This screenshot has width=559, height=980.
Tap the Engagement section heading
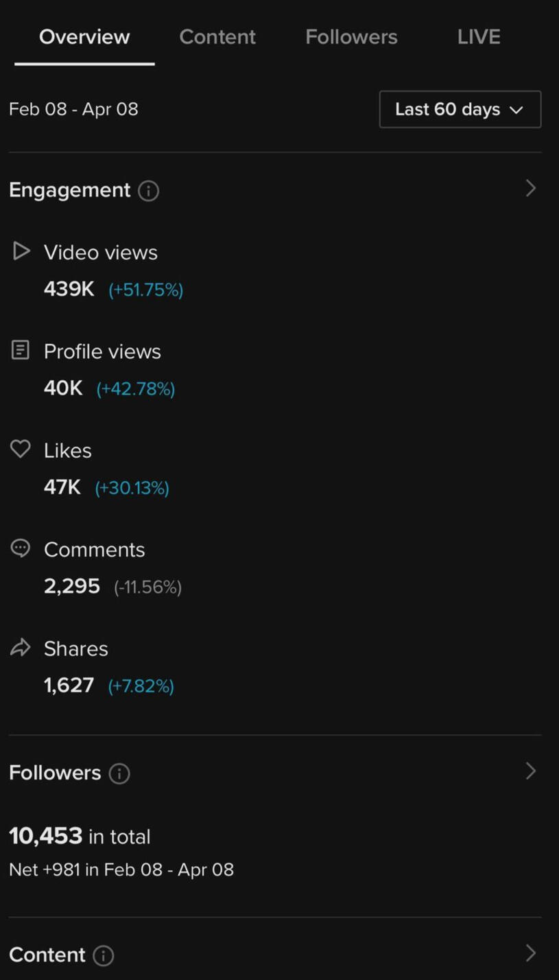click(69, 190)
